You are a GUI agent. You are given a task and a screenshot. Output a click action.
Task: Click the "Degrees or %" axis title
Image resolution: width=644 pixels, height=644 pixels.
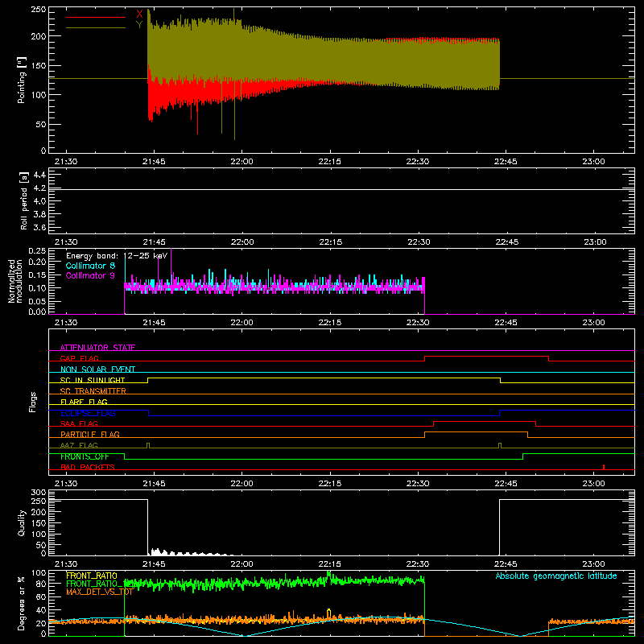(x=22, y=603)
